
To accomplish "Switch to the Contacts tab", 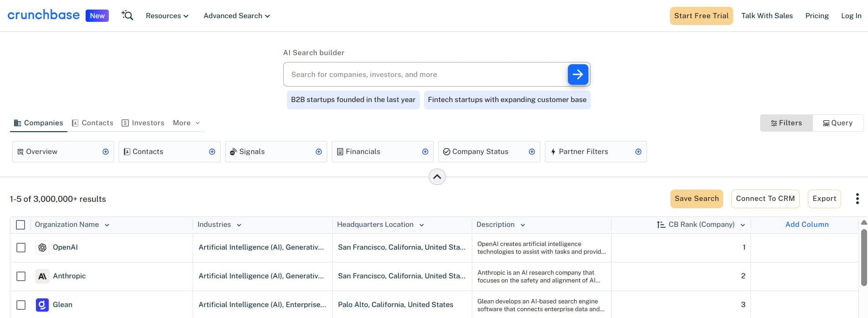I will click(x=92, y=123).
